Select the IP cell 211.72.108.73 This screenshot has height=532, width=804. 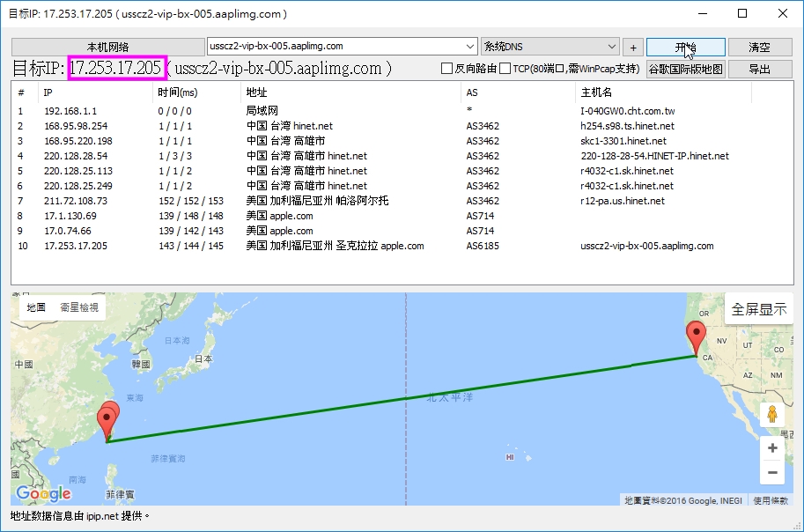(76, 201)
